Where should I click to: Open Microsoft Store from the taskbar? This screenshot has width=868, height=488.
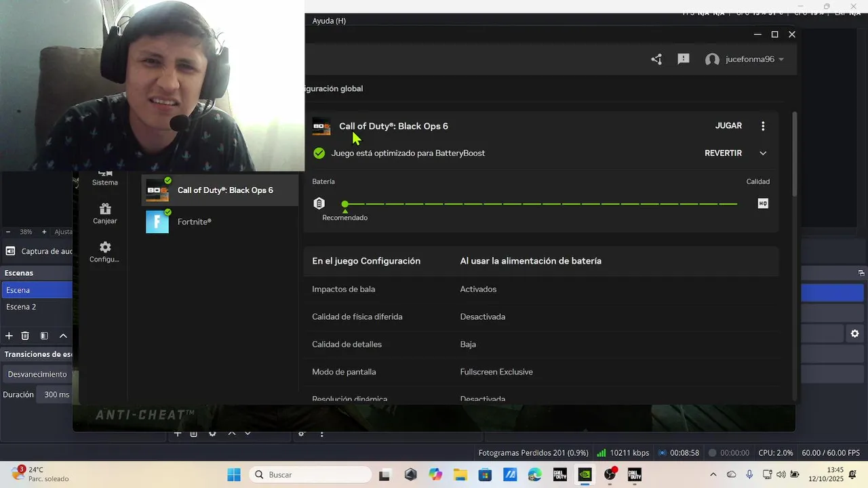(x=485, y=474)
